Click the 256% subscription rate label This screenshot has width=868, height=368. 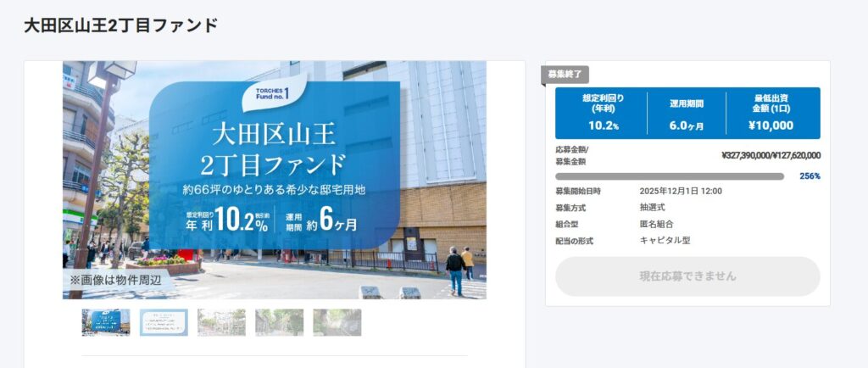[810, 176]
